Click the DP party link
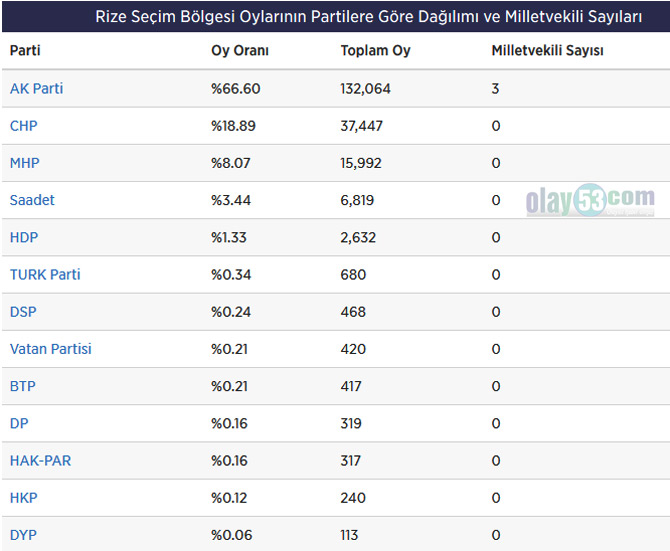The width and height of the screenshot is (670, 551). [19, 424]
